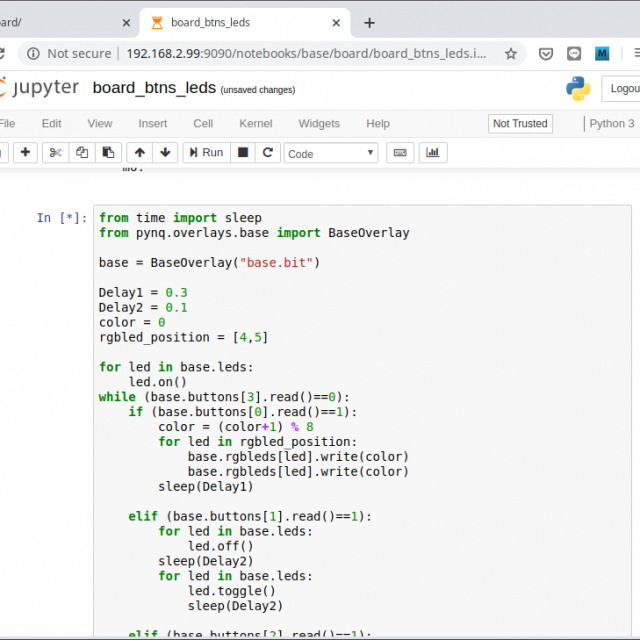Open the cell type dropdown showing Code
The height and width of the screenshot is (640, 640).
[331, 153]
